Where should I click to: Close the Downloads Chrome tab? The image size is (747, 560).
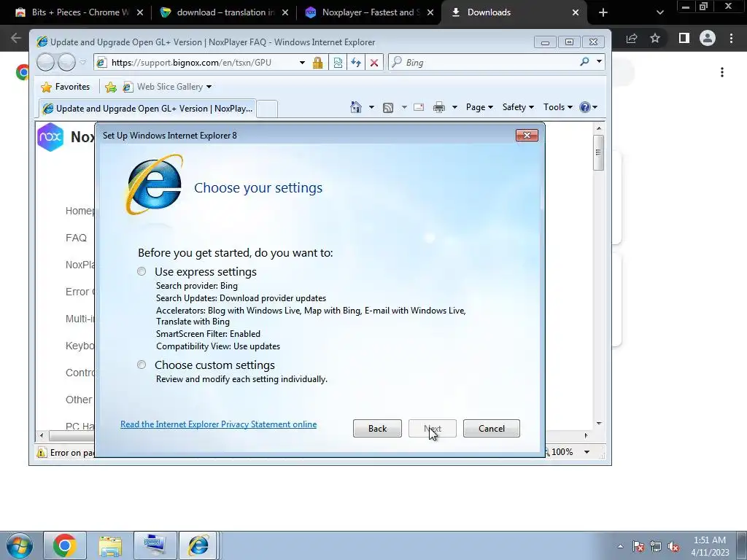[576, 12]
